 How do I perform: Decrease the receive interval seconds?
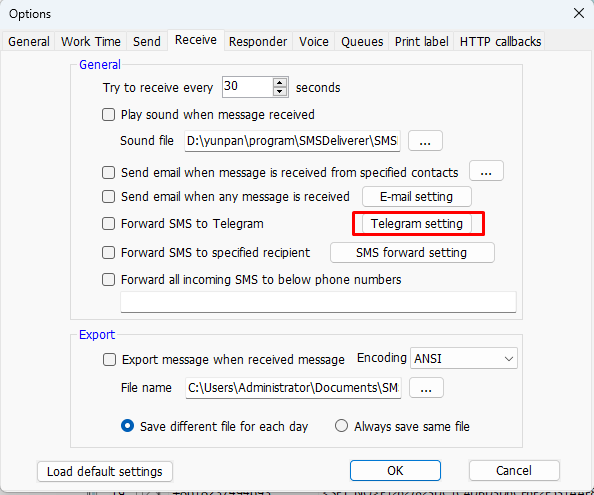(280, 91)
